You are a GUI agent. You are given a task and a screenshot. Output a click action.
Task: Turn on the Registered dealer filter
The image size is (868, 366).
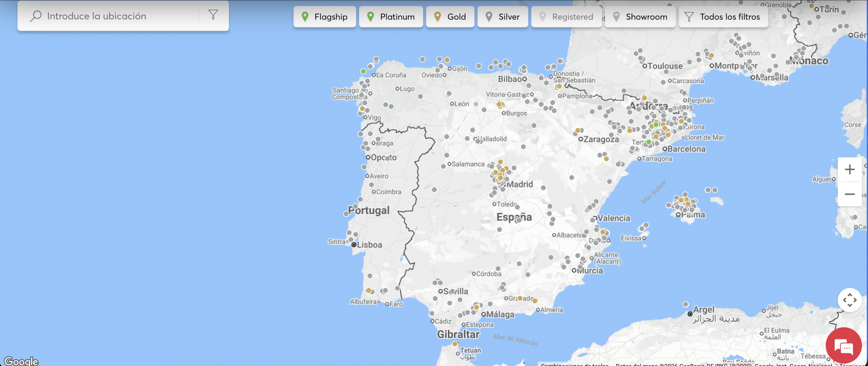click(566, 17)
